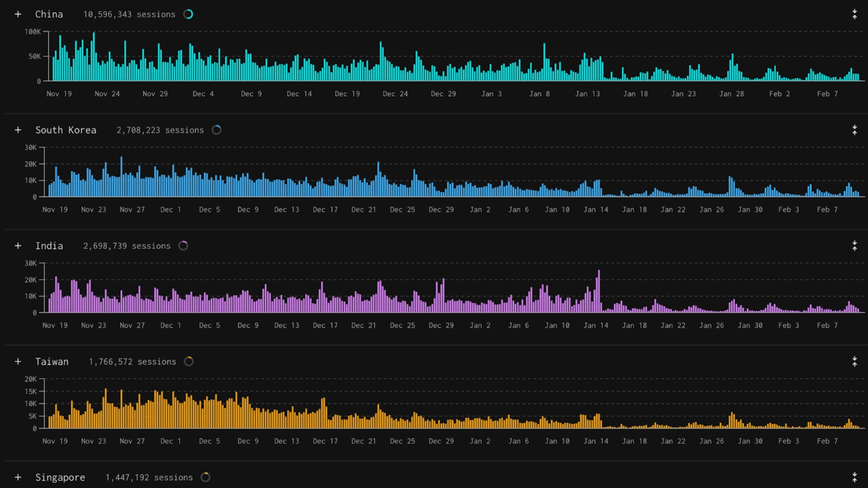Click China's teal loading ring icon

click(x=189, y=14)
